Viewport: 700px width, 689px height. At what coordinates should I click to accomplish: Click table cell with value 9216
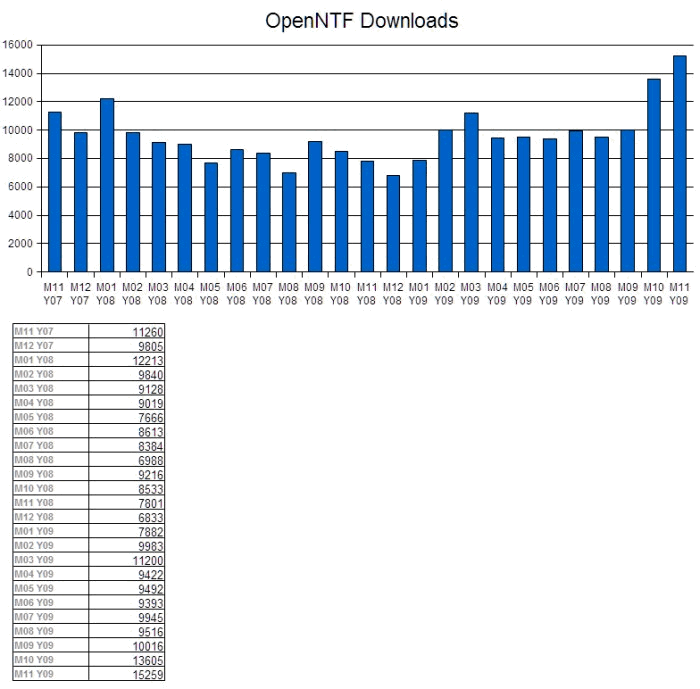[126, 474]
